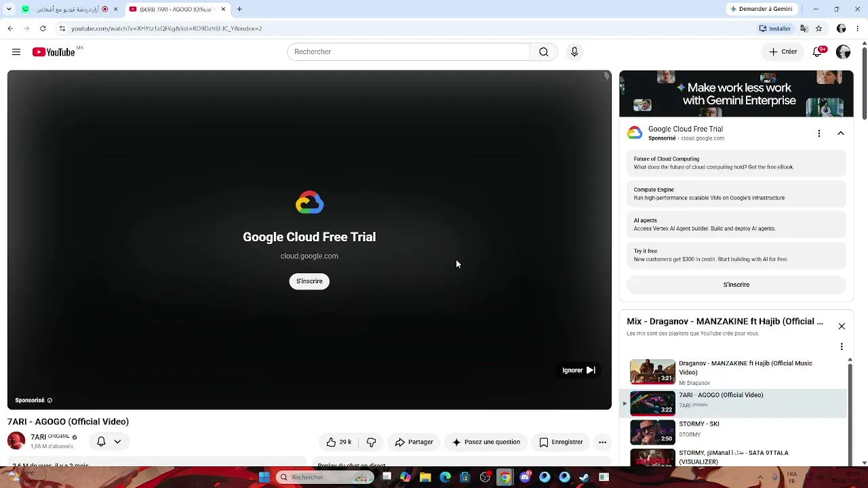Open the Windows Start menu
Screen dimensions: 868x488
pyautogui.click(x=264, y=477)
